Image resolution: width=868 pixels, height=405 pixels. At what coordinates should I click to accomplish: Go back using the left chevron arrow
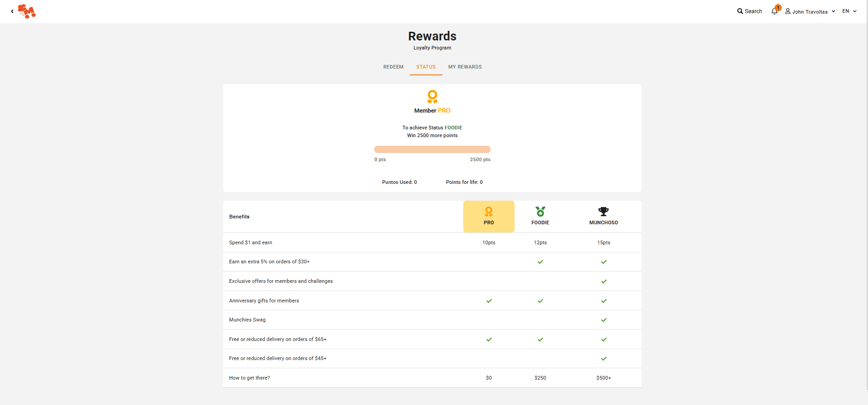(12, 11)
